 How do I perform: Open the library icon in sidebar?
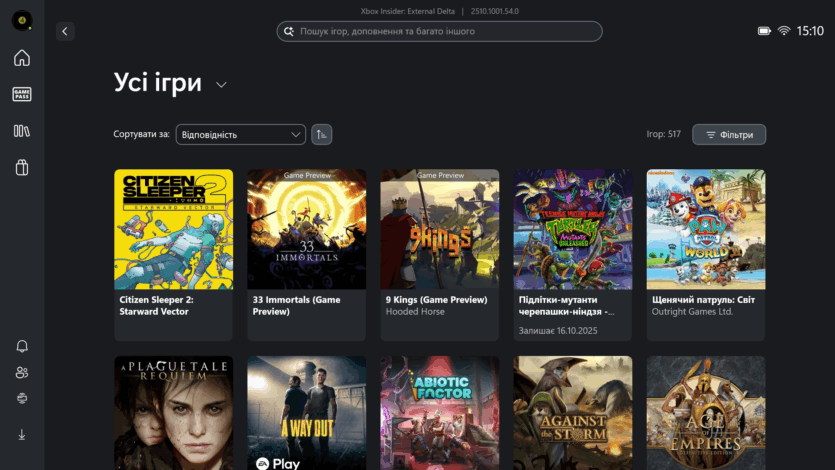pos(21,131)
